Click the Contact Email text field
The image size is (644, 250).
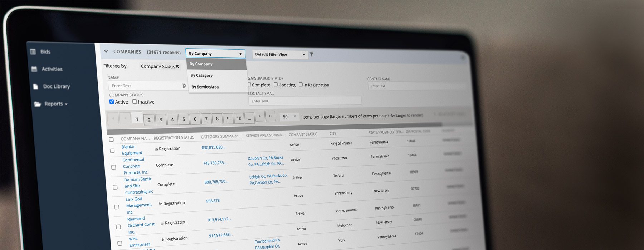[304, 101]
